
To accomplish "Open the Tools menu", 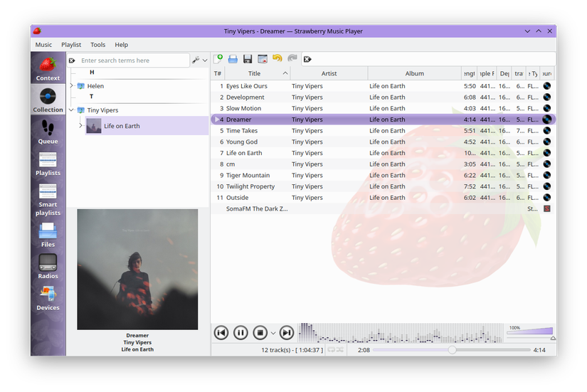I will [97, 45].
